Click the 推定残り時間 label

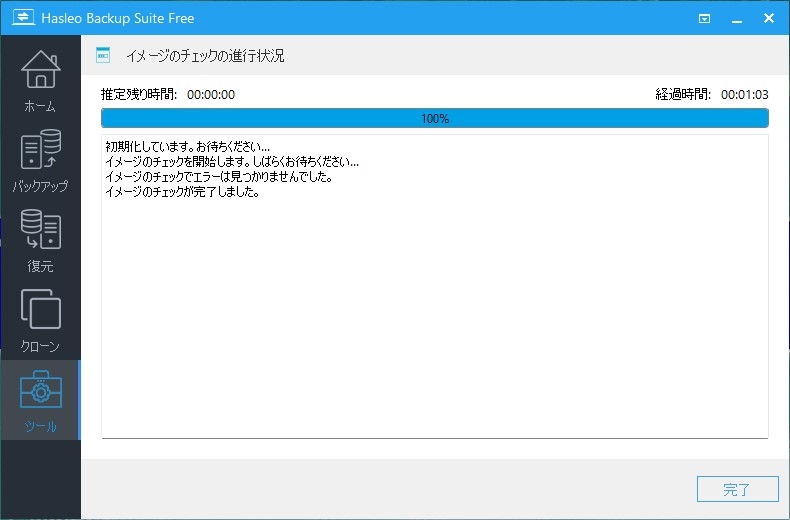pyautogui.click(x=139, y=94)
